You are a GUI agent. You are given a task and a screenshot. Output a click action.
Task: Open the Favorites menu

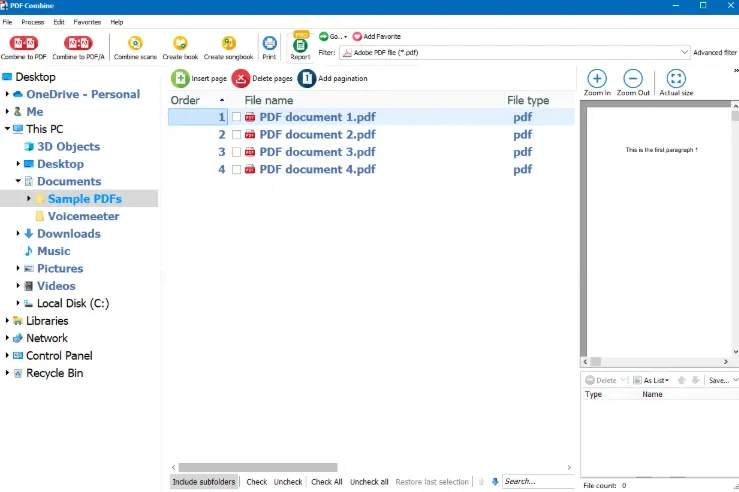click(x=87, y=22)
